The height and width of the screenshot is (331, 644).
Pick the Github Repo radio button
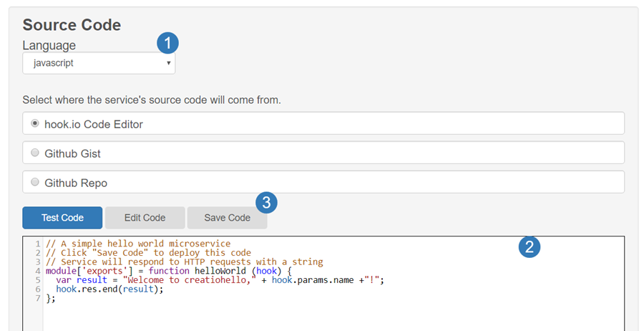[x=35, y=182]
